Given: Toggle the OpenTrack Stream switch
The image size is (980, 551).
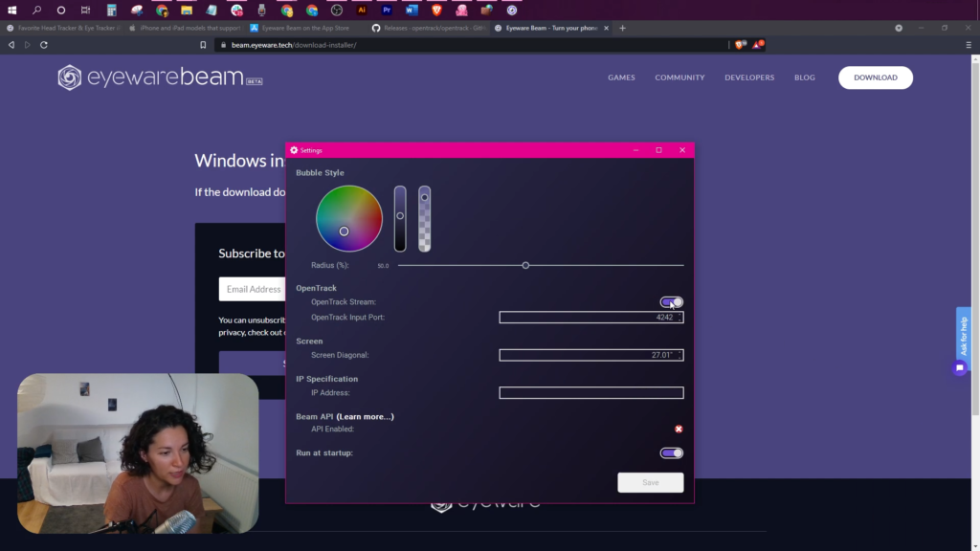Looking at the screenshot, I should (x=672, y=302).
